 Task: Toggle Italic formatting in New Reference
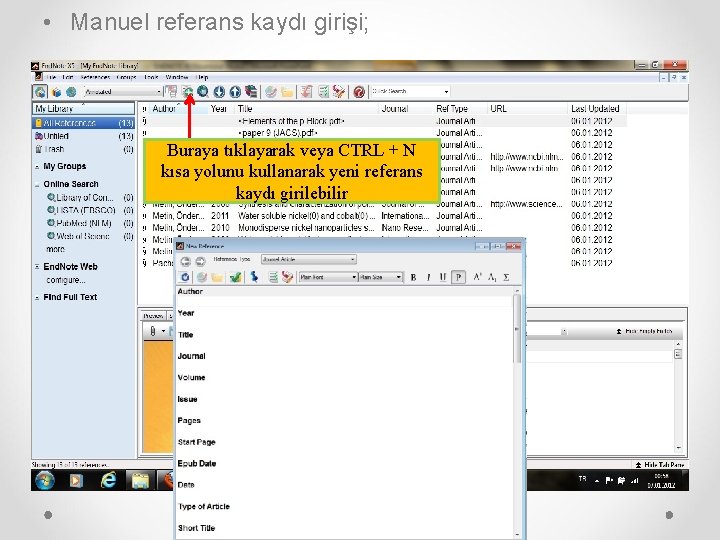click(428, 277)
